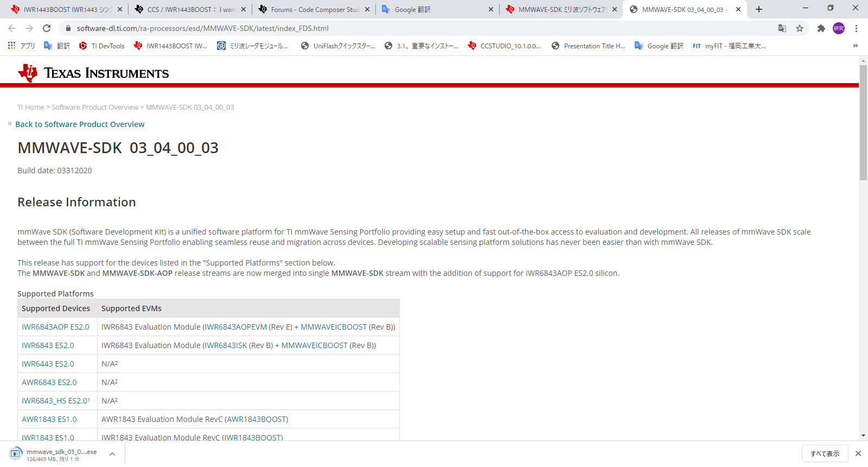This screenshot has width=868, height=467.
Task: Close the Google 翻訳 tab
Action: click(x=491, y=9)
